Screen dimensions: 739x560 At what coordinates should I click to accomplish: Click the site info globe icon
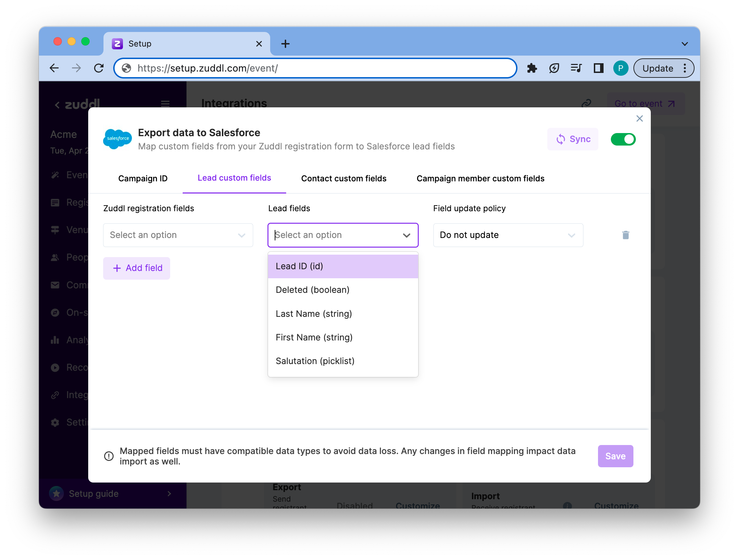pyautogui.click(x=126, y=68)
